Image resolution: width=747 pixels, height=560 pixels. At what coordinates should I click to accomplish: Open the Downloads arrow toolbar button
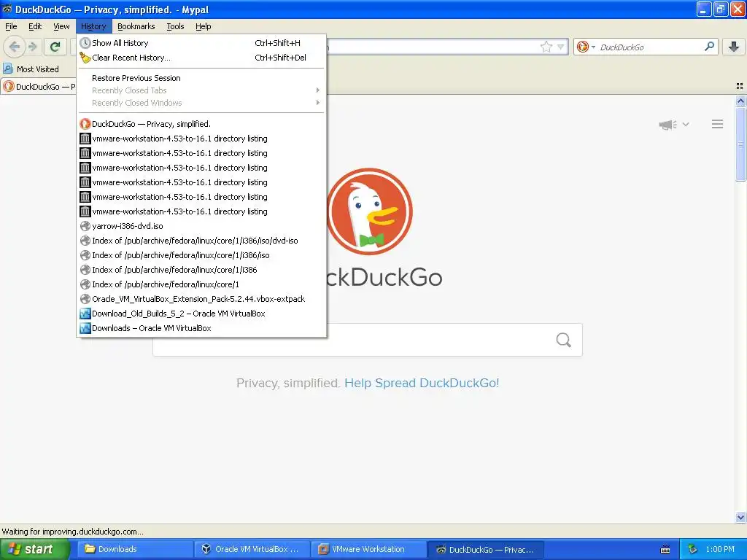(734, 47)
